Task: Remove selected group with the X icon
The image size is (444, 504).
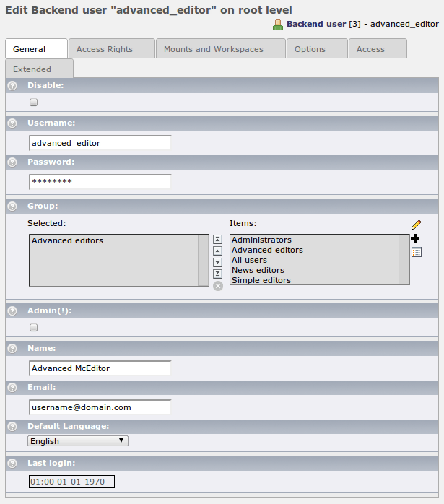Action: [x=218, y=286]
